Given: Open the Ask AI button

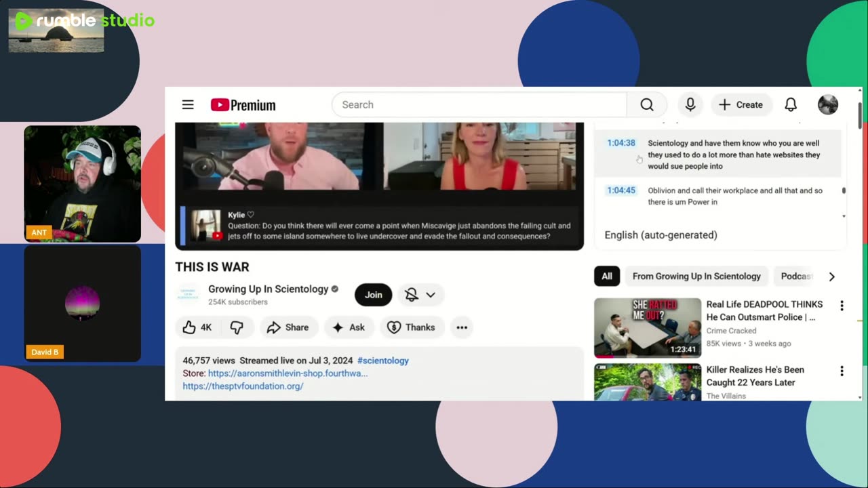Looking at the screenshot, I should [x=349, y=327].
